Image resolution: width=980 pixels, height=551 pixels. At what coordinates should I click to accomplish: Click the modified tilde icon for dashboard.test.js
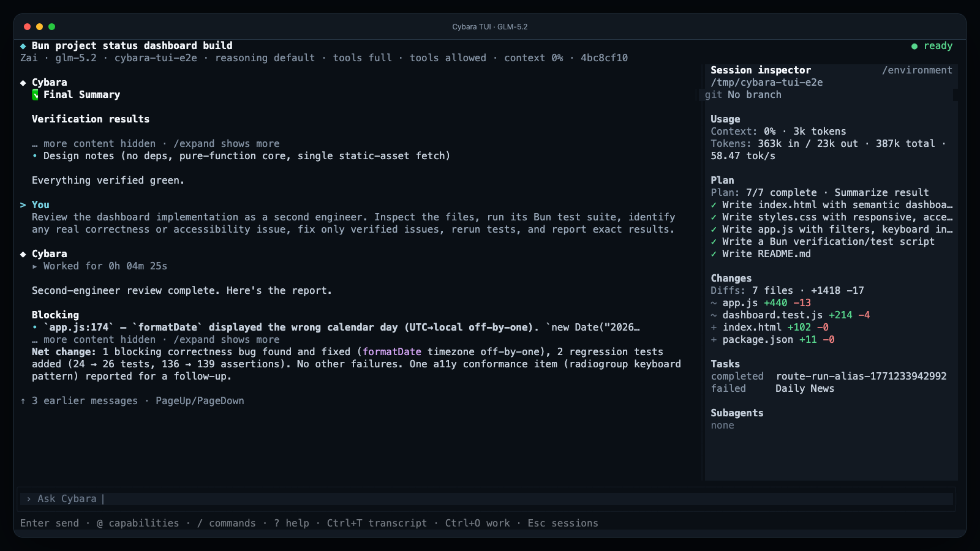click(x=714, y=315)
